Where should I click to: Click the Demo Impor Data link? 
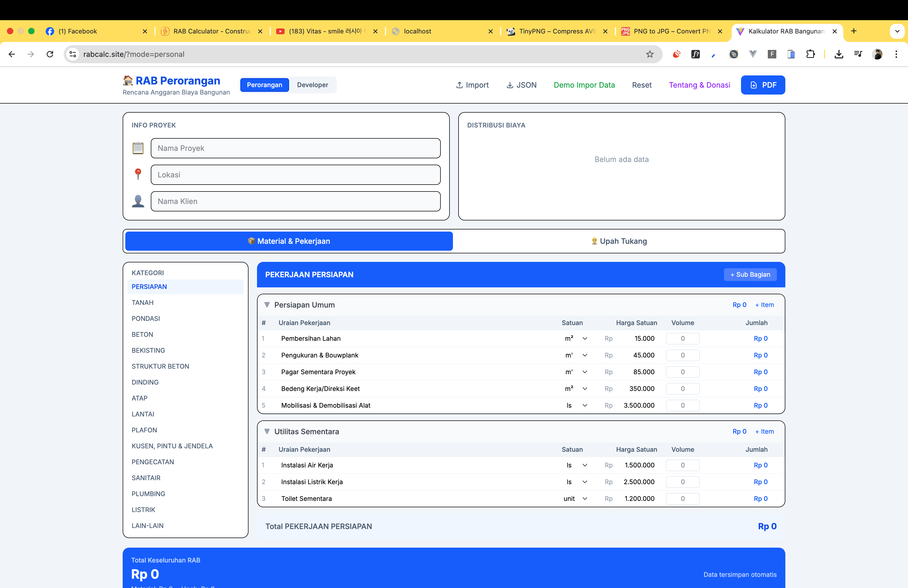[x=584, y=85]
